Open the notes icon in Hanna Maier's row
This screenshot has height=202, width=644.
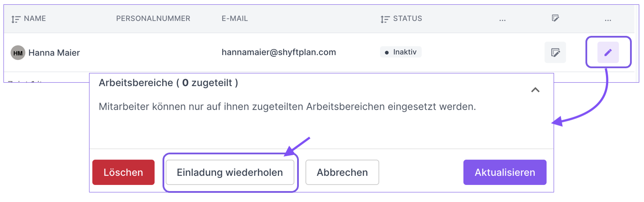click(555, 52)
